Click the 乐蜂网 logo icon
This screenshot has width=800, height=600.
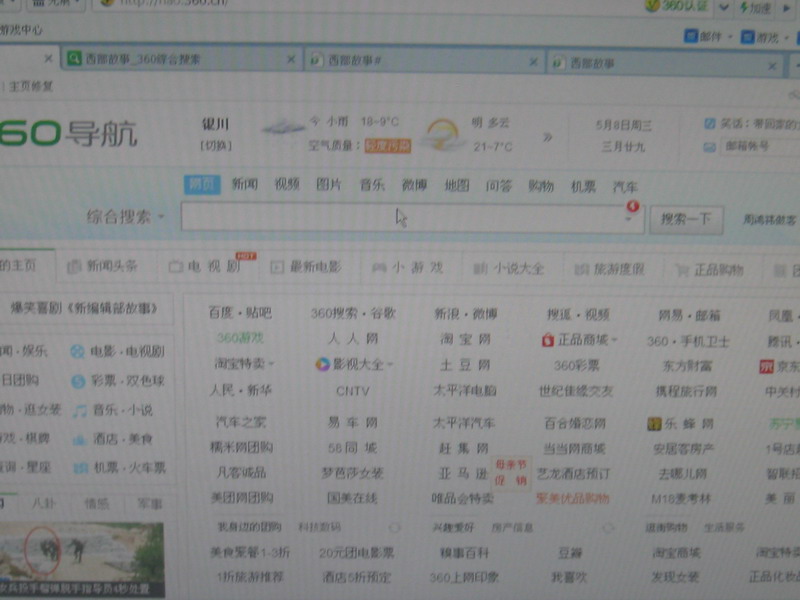(654, 423)
